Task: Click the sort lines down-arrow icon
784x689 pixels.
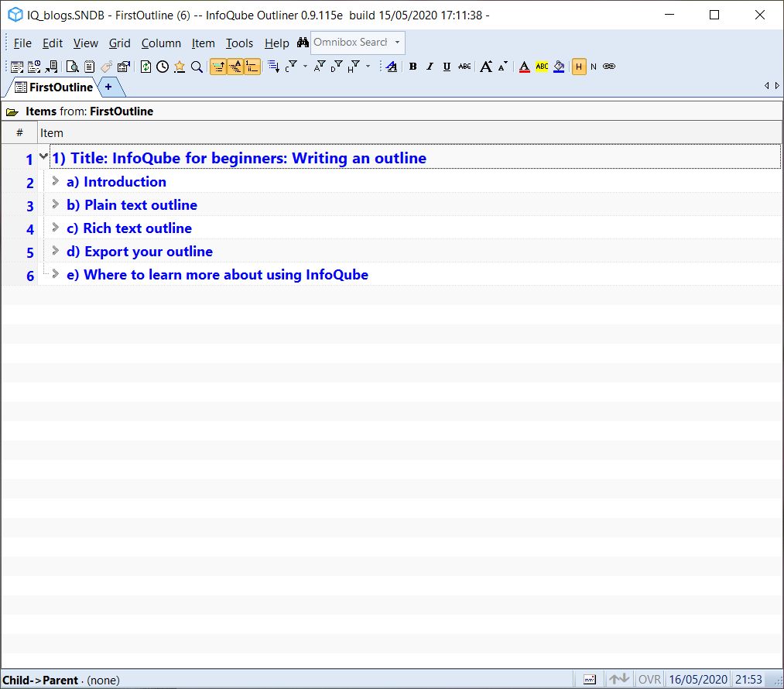Action: [273, 67]
